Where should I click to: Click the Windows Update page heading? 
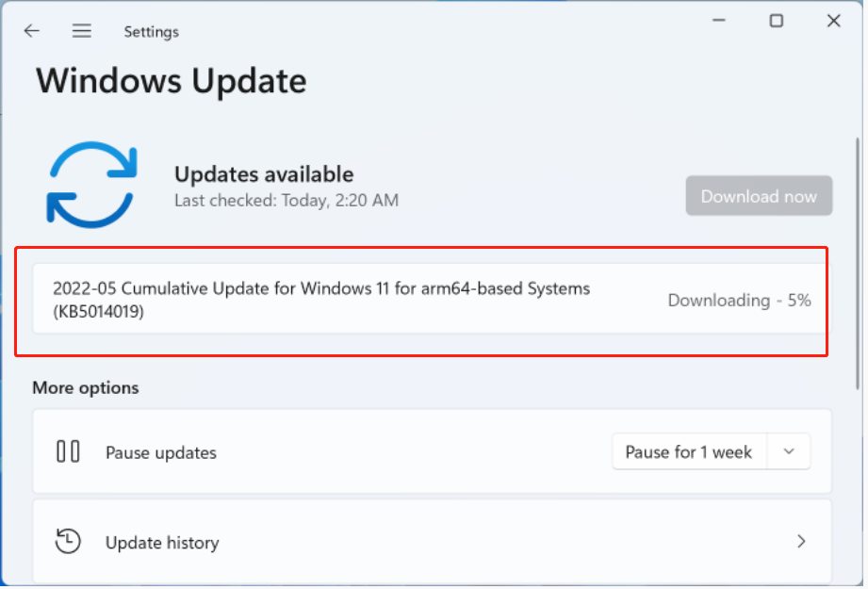(171, 81)
